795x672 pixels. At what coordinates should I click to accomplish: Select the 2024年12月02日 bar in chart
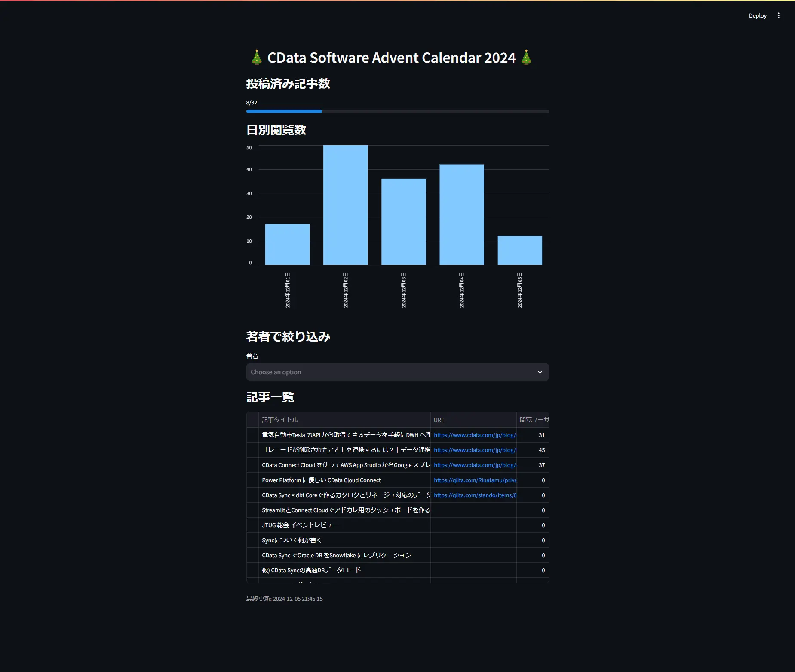345,205
